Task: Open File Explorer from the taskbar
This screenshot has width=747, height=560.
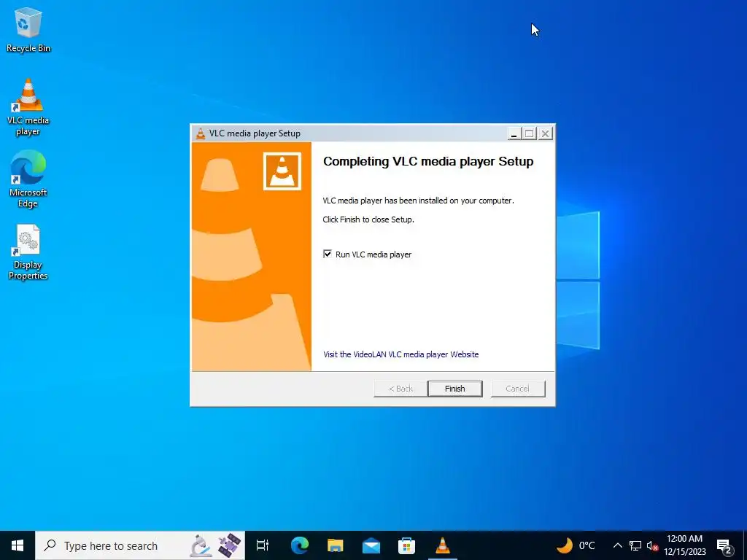Action: click(x=336, y=545)
